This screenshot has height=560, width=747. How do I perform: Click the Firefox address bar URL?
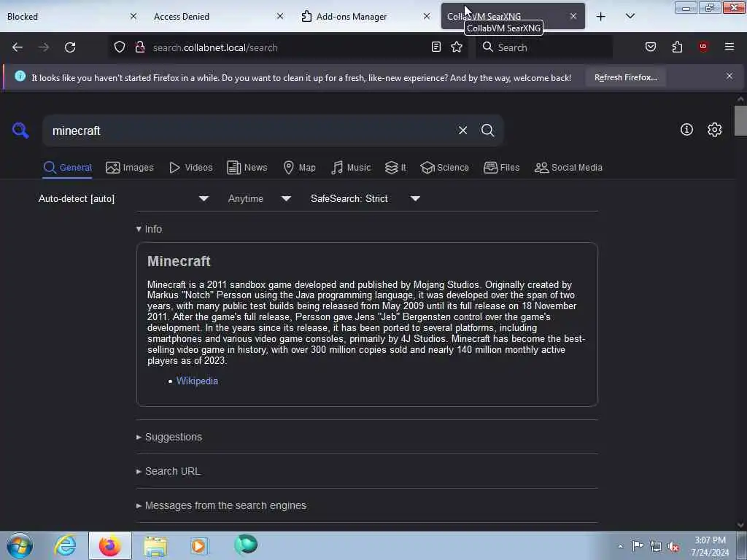coord(215,47)
